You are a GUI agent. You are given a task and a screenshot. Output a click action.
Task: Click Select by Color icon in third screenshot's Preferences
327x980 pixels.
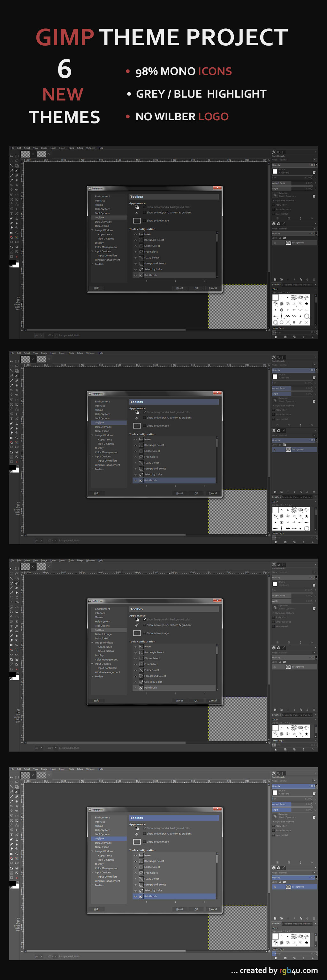click(141, 682)
